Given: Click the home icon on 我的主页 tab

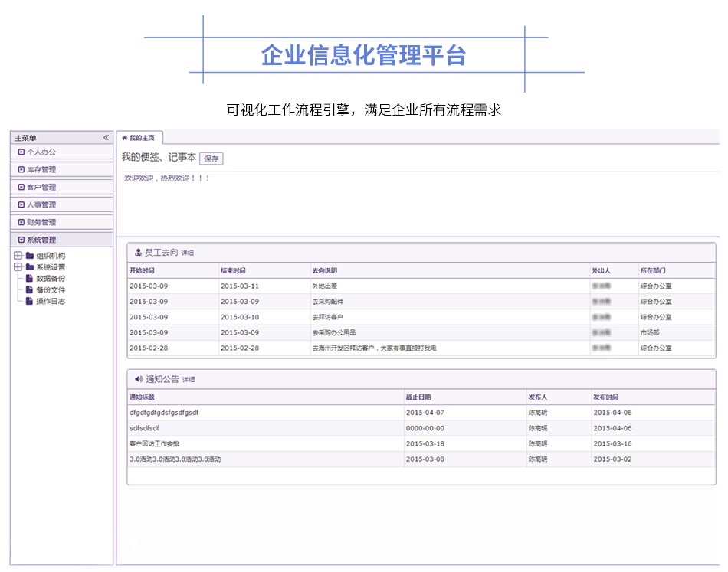Looking at the screenshot, I should [124, 138].
